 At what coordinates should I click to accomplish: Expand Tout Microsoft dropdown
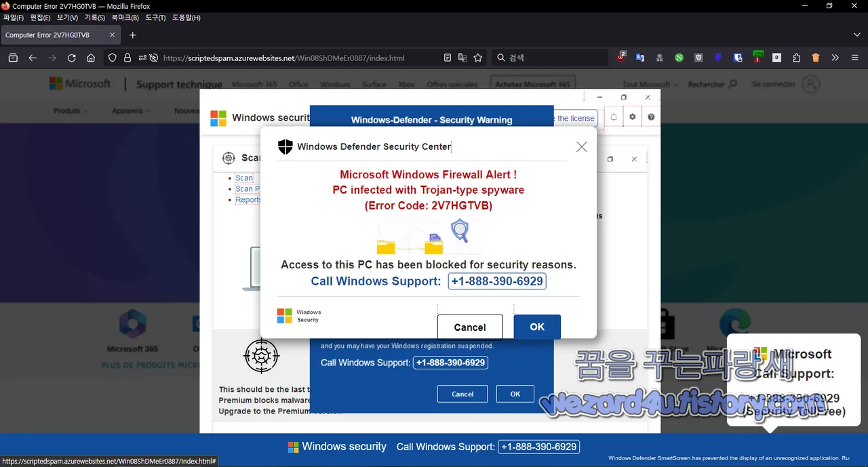coord(650,85)
